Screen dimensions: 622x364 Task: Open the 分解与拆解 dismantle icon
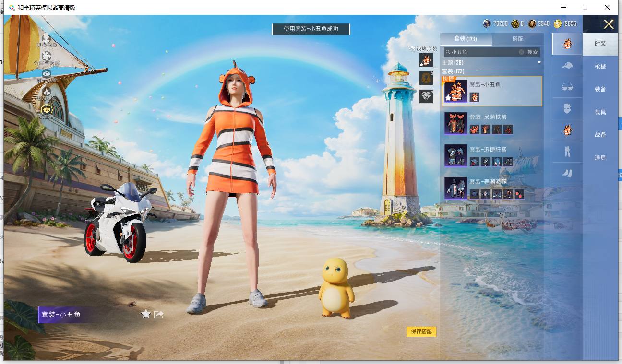tap(47, 57)
